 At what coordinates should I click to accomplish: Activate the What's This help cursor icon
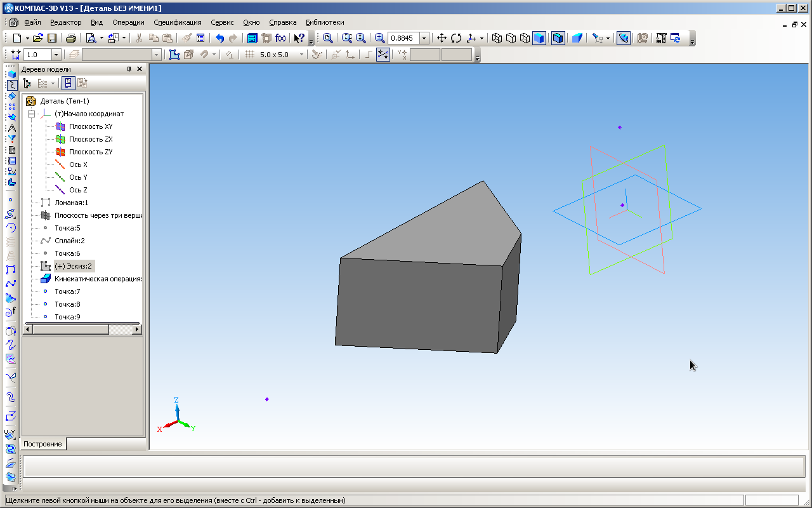(x=299, y=38)
